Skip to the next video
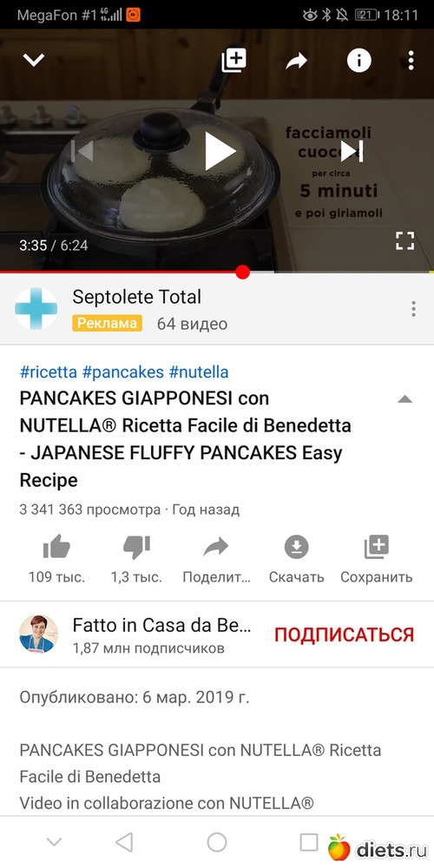This screenshot has height=868, width=434. tap(352, 150)
